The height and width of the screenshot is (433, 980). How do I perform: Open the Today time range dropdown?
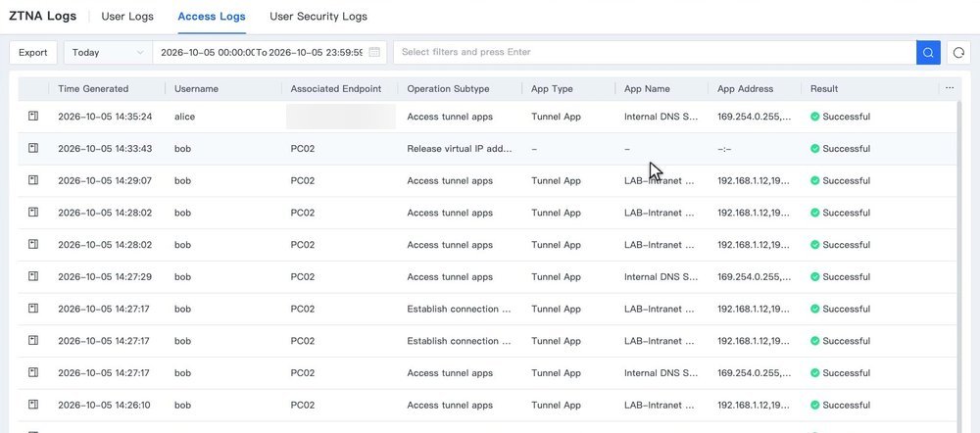click(108, 53)
